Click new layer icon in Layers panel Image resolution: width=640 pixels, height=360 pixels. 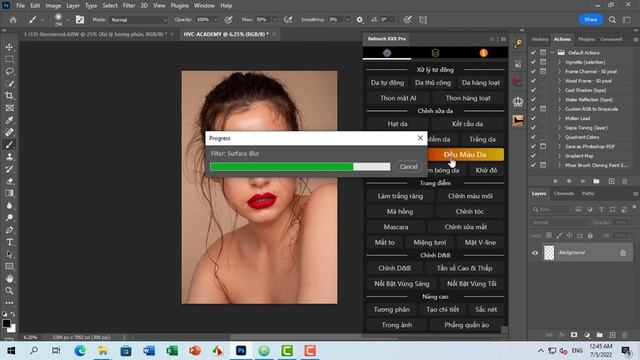tap(612, 335)
